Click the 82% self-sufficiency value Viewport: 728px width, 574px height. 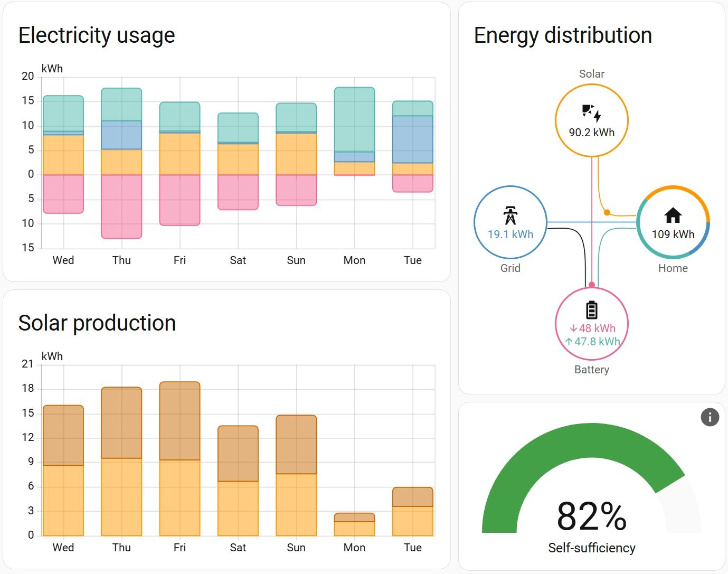591,516
